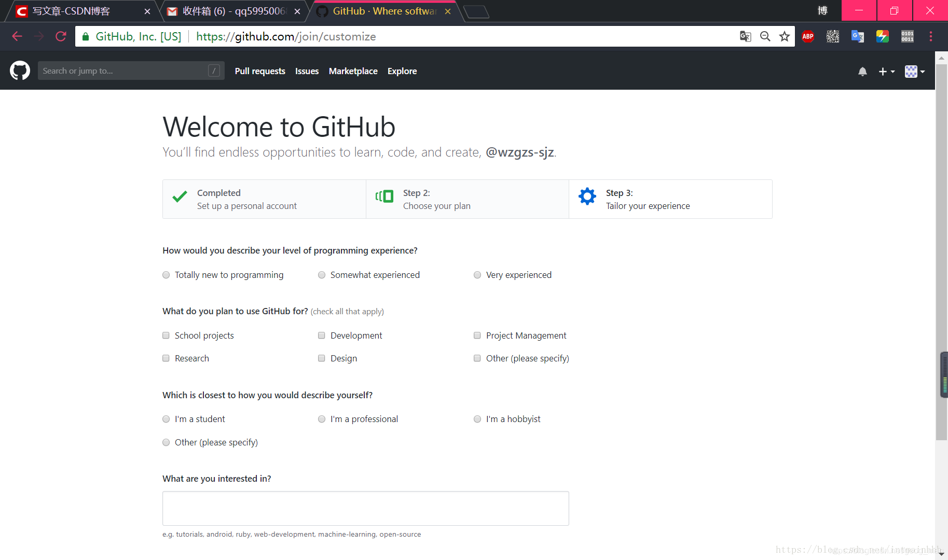Select Totally new to programming
Screen dimensions: 948x560
(166, 275)
